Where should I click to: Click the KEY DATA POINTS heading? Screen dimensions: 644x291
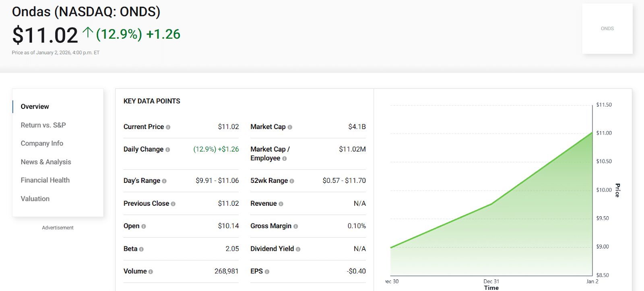[x=152, y=101]
